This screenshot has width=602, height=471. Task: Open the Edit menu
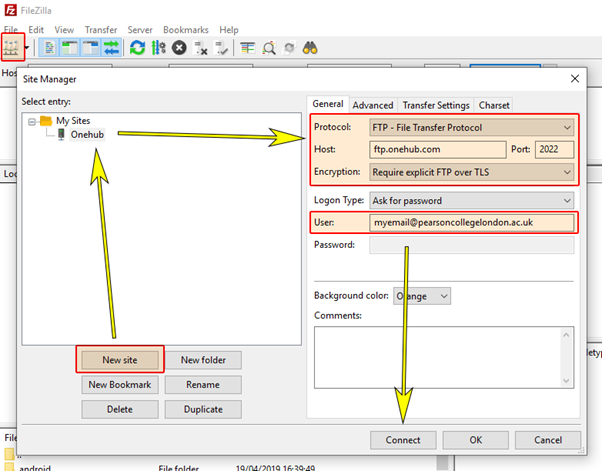tap(36, 30)
